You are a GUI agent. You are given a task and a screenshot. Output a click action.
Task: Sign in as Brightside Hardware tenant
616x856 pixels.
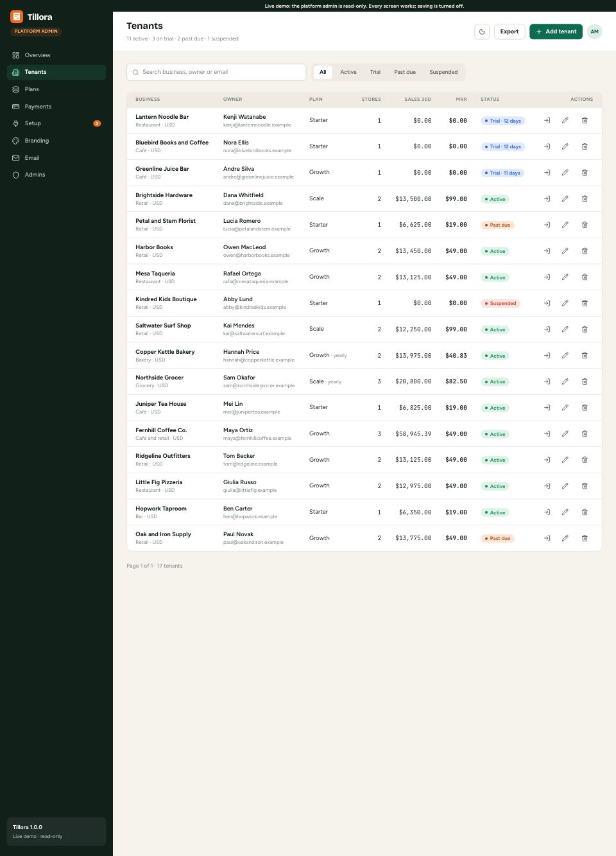coord(547,198)
